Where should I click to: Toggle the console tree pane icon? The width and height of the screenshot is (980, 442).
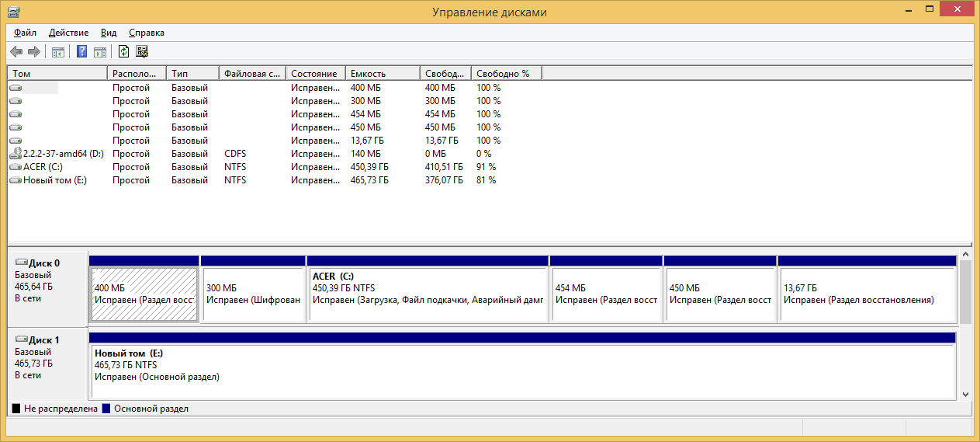coord(57,52)
